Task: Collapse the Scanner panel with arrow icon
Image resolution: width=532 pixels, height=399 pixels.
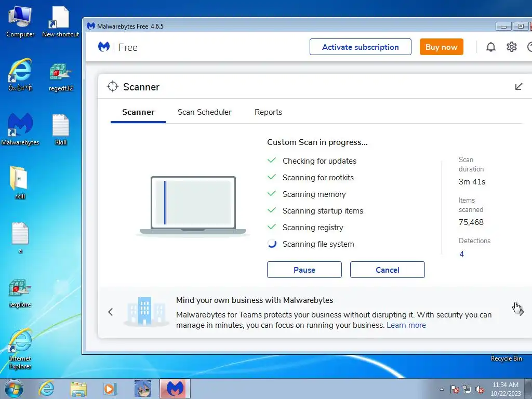Action: [x=518, y=87]
